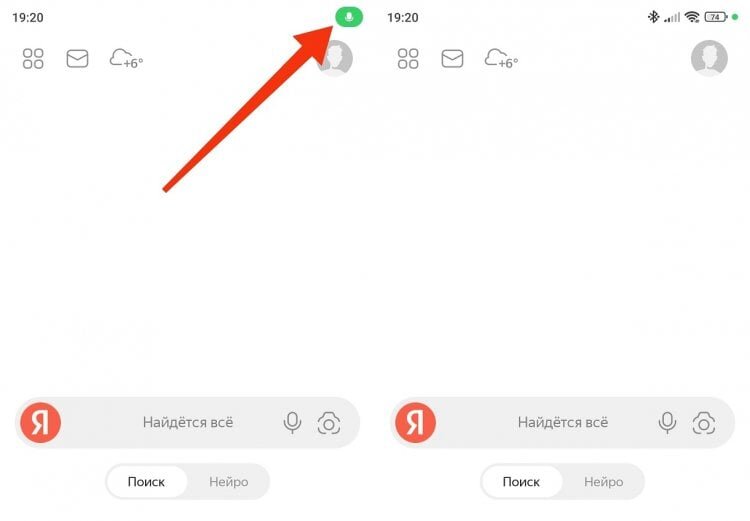The height and width of the screenshot is (521, 750).
Task: Tap red Yandex Я logo on right screen
Action: click(x=416, y=422)
